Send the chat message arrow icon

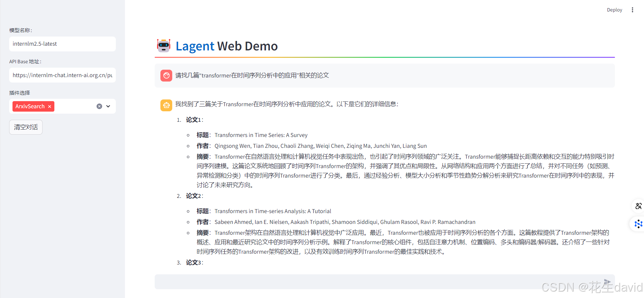(x=608, y=282)
